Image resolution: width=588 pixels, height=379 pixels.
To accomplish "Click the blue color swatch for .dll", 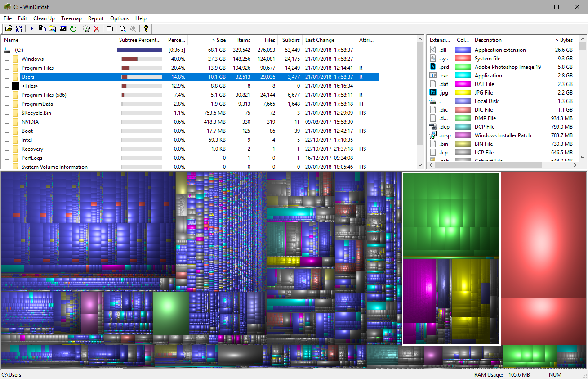I will (x=463, y=50).
